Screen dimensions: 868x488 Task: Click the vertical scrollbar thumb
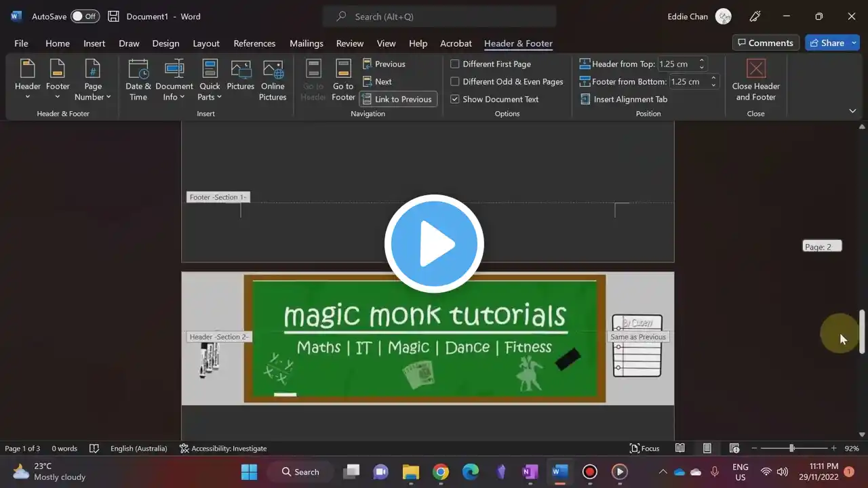[862, 331]
